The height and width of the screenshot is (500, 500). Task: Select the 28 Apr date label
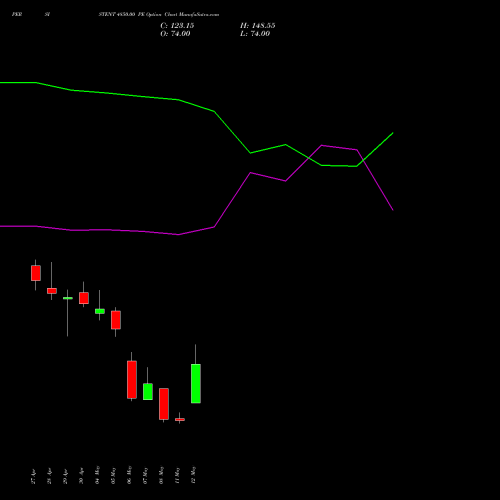[49, 476]
